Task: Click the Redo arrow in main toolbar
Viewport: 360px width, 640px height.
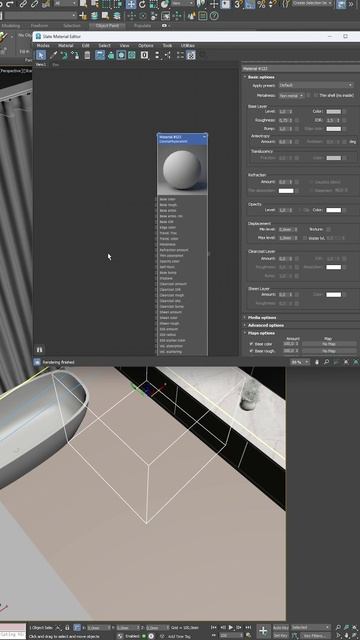Action: (x=10, y=4)
